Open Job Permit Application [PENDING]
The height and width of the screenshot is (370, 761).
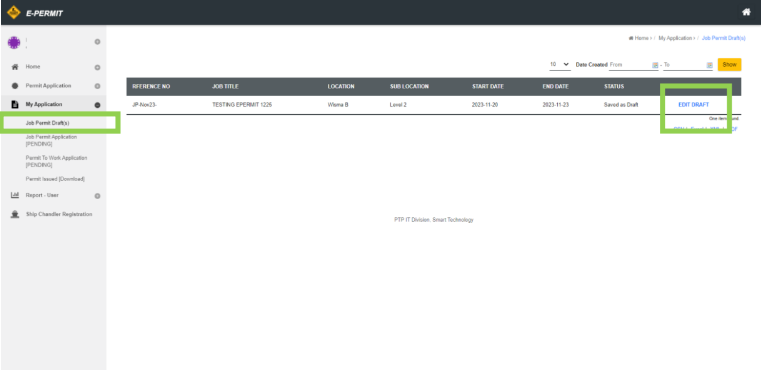click(51, 140)
